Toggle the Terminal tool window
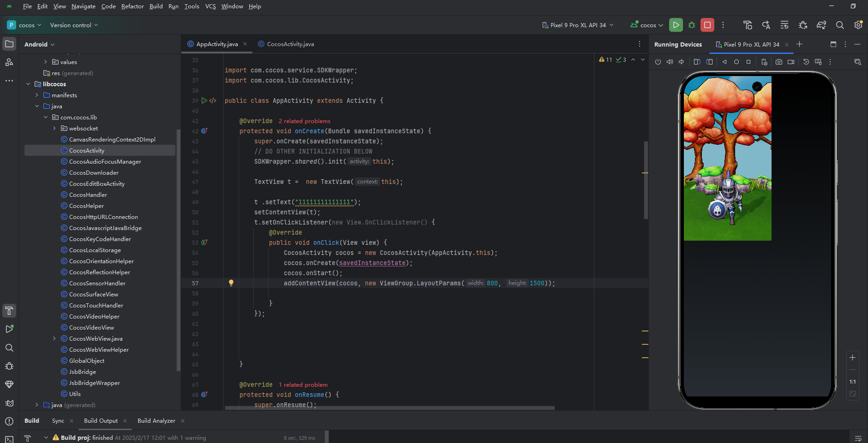Image resolution: width=868 pixels, height=443 pixels. 9,439
